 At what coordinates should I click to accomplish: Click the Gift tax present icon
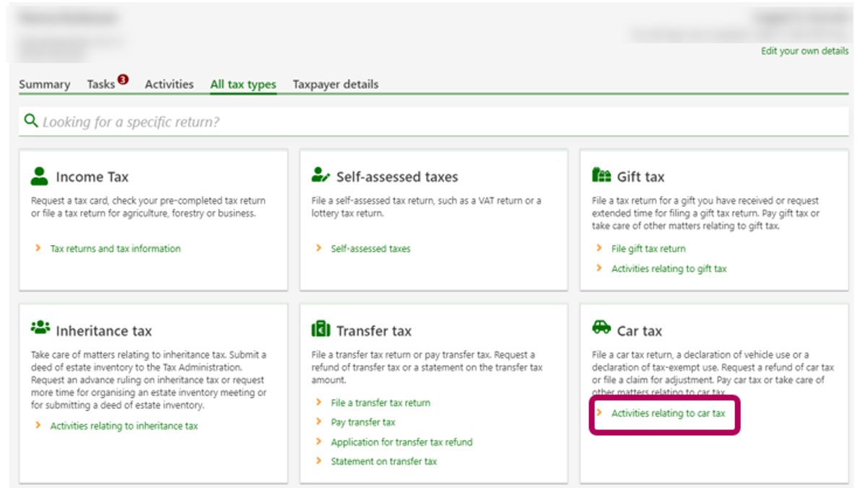pos(601,176)
